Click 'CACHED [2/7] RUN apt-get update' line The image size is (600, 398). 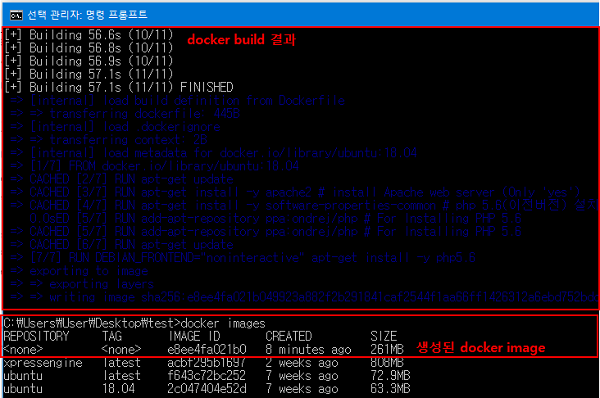click(x=122, y=179)
